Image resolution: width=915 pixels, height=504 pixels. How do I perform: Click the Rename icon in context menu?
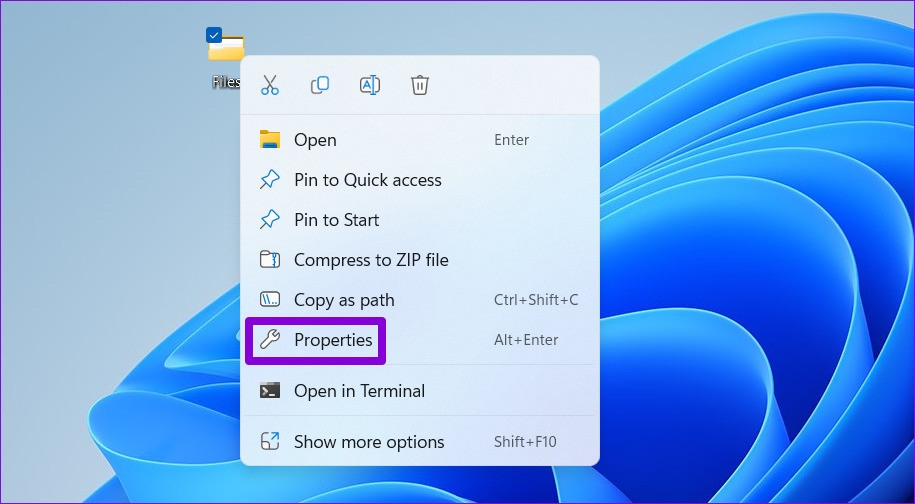[x=370, y=85]
